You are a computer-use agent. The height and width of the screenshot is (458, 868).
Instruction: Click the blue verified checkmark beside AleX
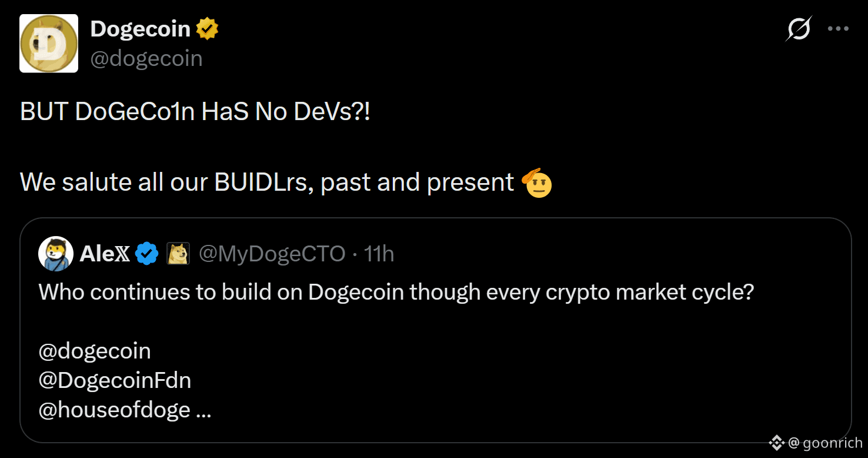[147, 254]
